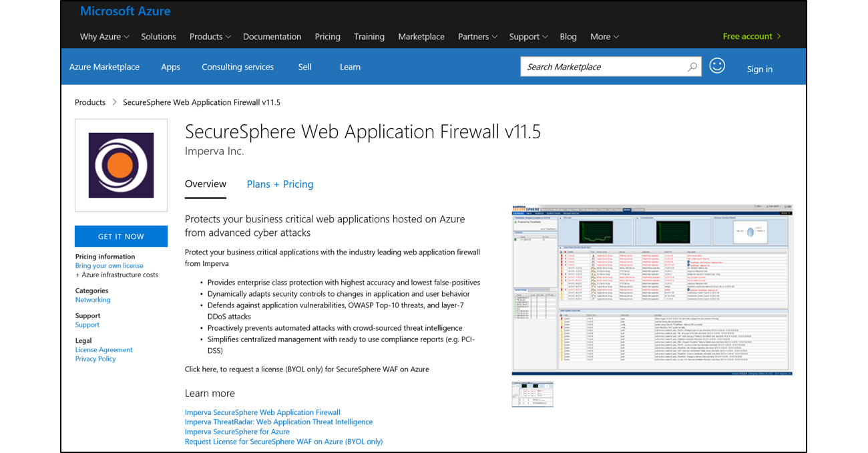The width and height of the screenshot is (868, 453).
Task: Open the Networking category link
Action: [93, 299]
